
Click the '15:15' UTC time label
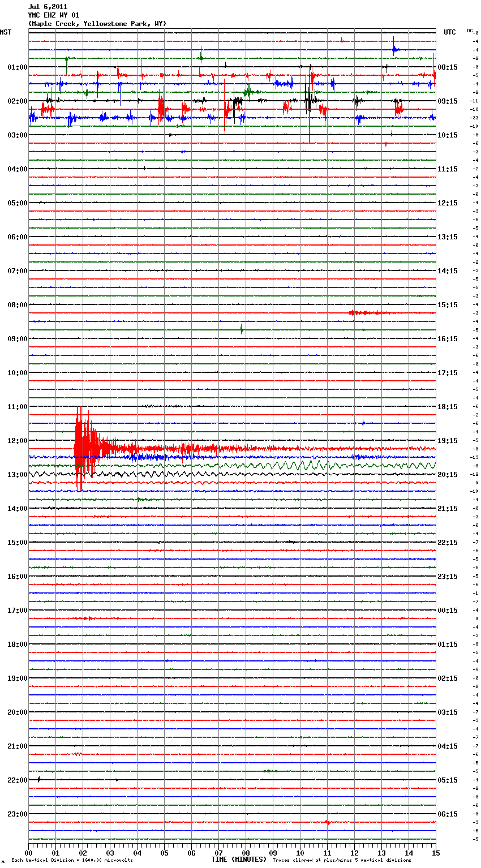448,305
